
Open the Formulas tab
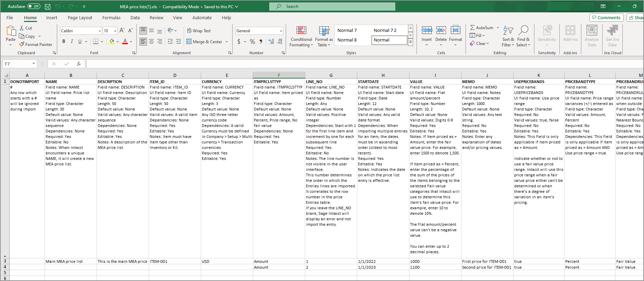111,18
